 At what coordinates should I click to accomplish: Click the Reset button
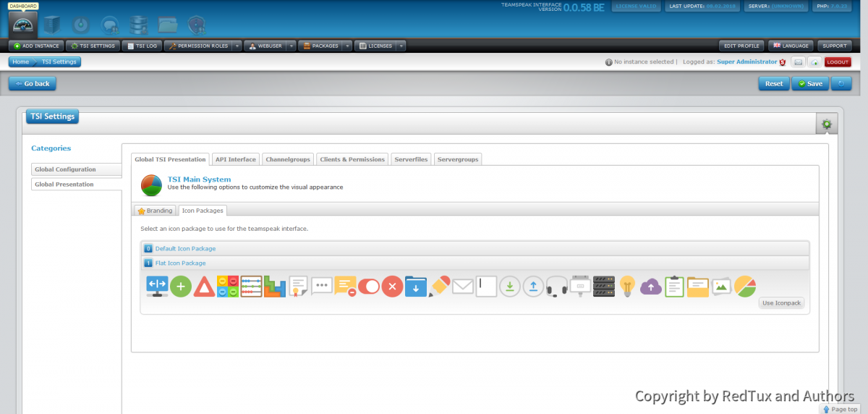pyautogui.click(x=774, y=83)
